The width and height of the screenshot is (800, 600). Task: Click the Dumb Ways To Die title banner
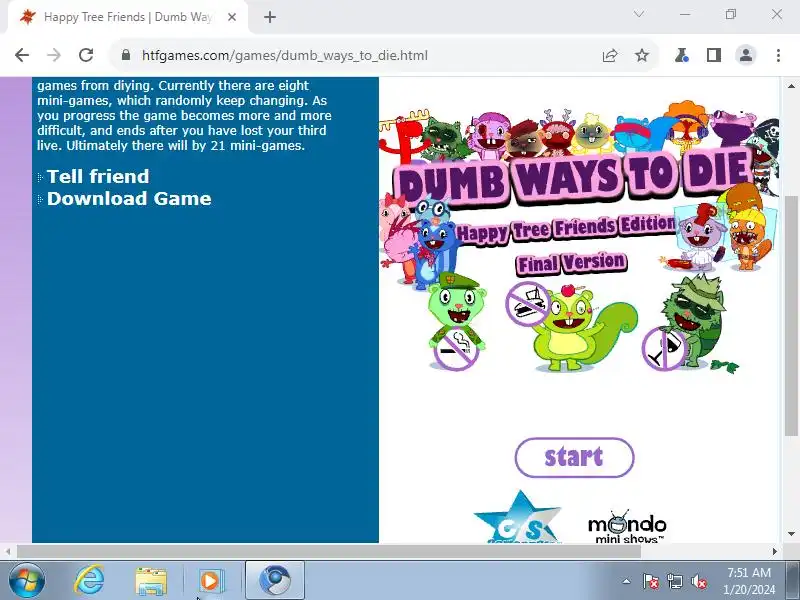[x=574, y=177]
